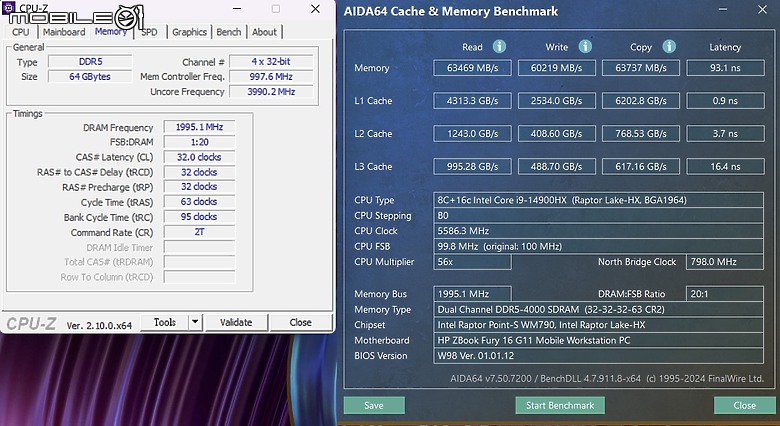Click the Mem Controller Freq. value 997.6 MHz
This screenshot has width=780, height=426.
(x=271, y=77)
